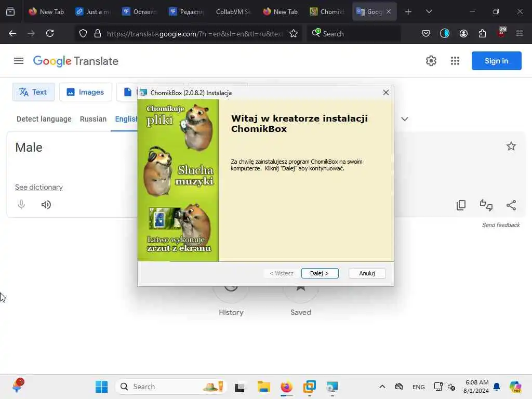
Task: Open File Explorer from taskbar
Action: (263, 387)
